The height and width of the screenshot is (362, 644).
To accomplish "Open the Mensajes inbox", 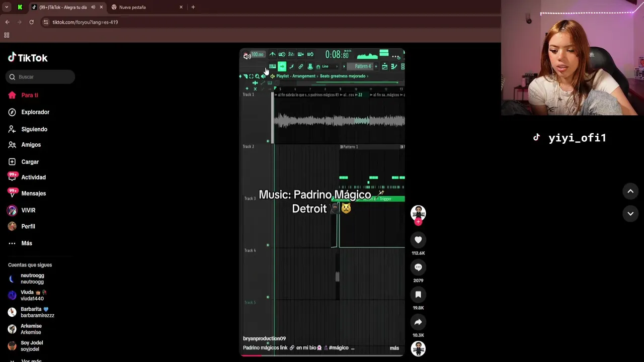I will (x=27, y=193).
